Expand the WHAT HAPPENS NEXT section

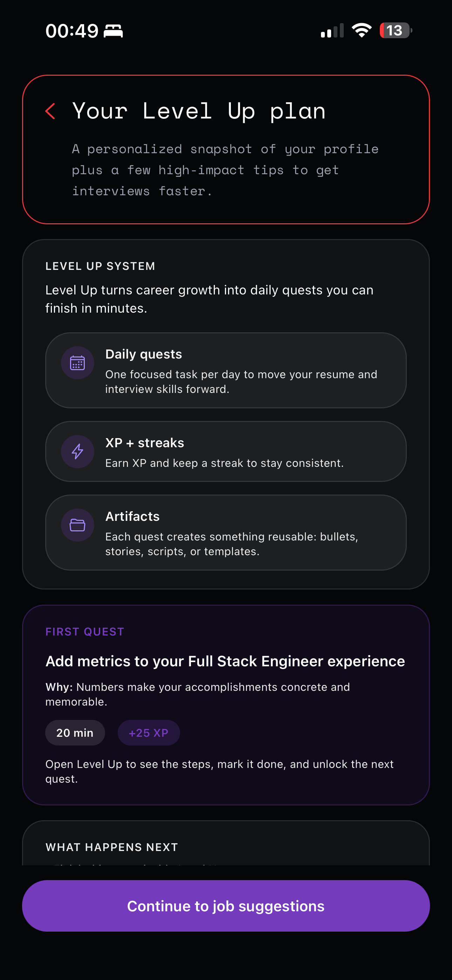111,847
